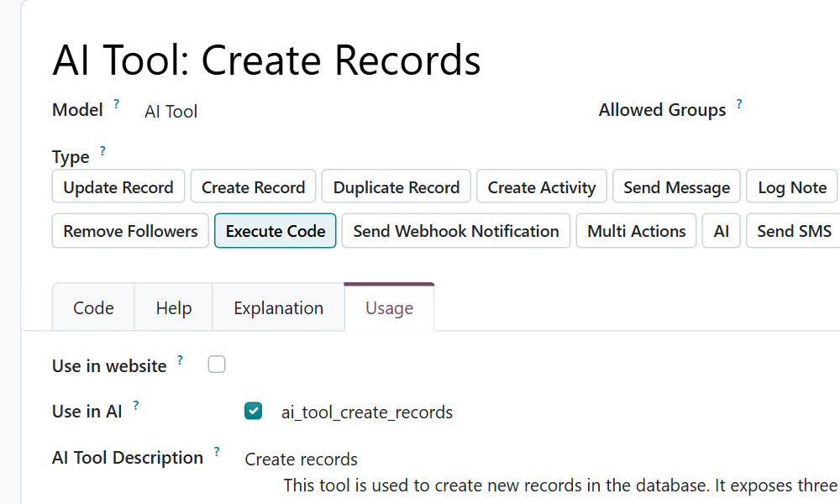Switch to the Code tab

93,307
